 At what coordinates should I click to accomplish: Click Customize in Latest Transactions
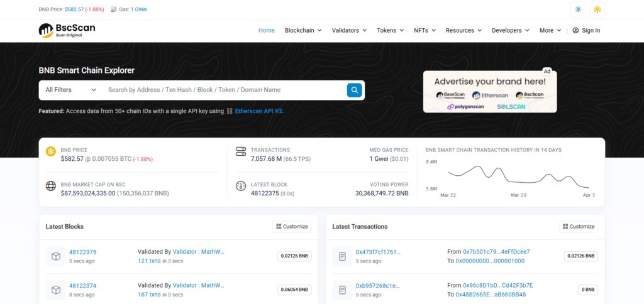pos(579,227)
